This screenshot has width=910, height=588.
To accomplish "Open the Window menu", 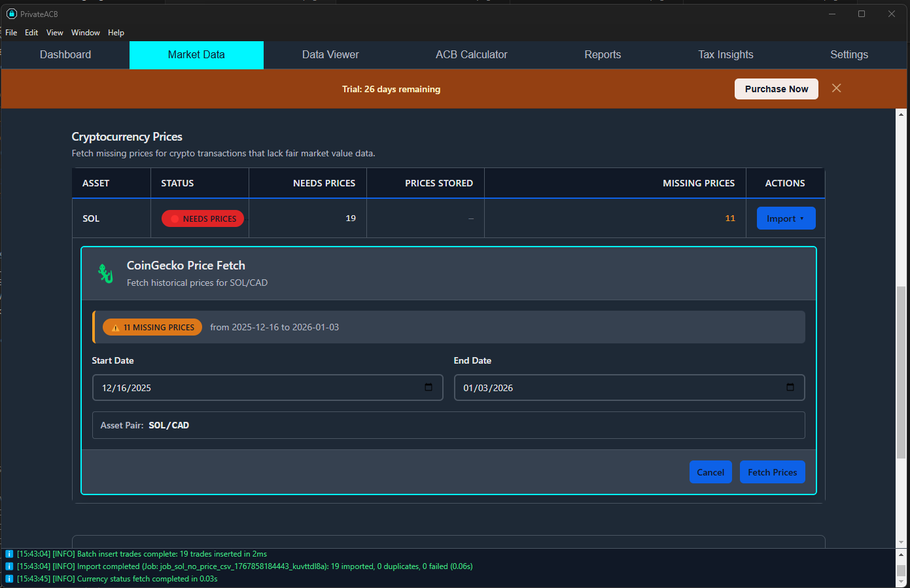I will pos(86,33).
